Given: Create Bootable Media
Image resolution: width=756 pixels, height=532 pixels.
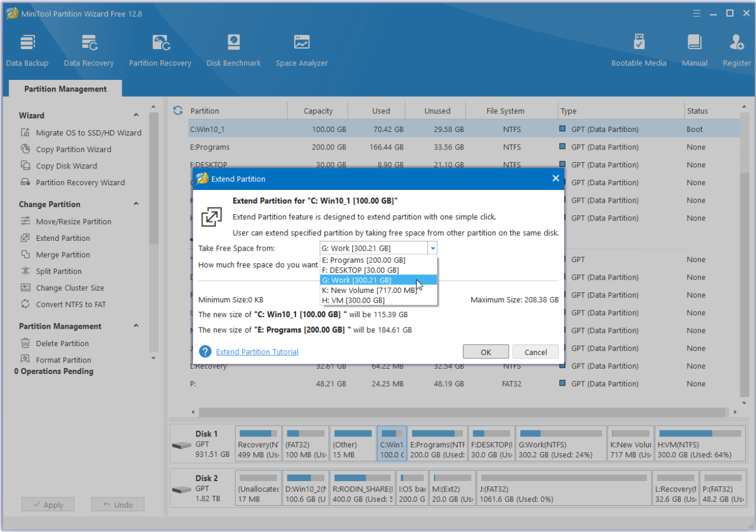Looking at the screenshot, I should pyautogui.click(x=639, y=50).
